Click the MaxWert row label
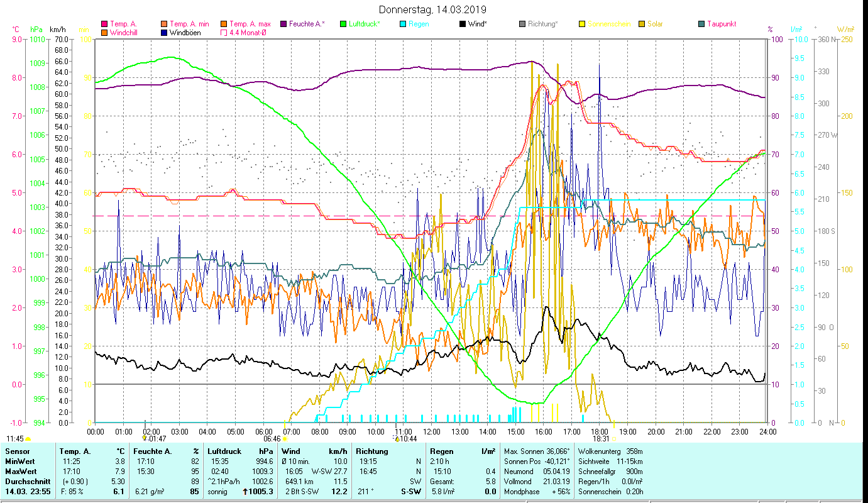This screenshot has height=503, width=868. 21,472
